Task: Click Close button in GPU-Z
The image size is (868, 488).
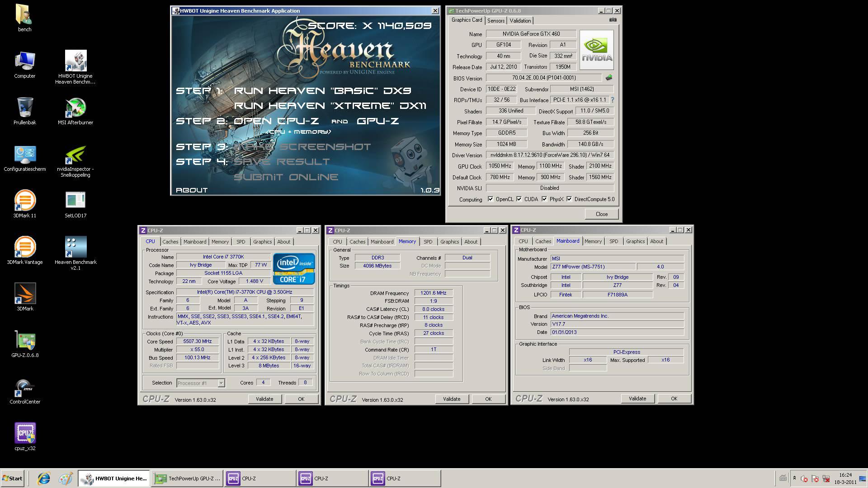Action: click(601, 214)
